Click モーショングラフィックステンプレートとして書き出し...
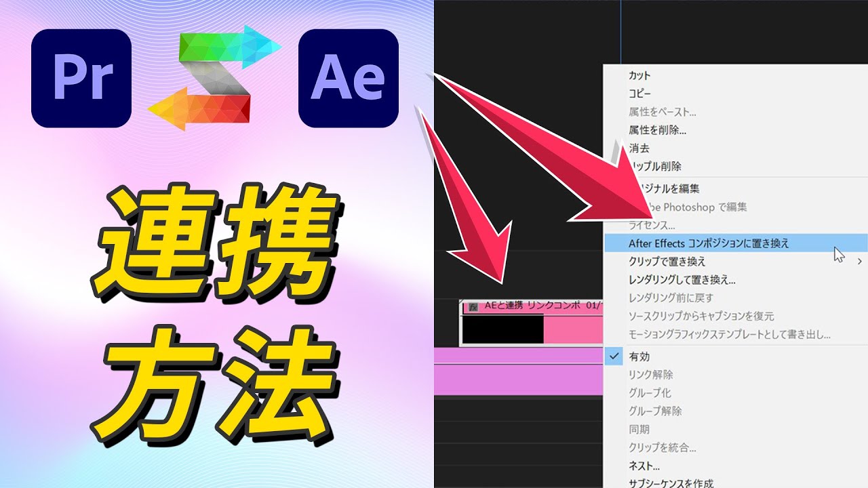The width and height of the screenshot is (868, 488). tap(730, 335)
